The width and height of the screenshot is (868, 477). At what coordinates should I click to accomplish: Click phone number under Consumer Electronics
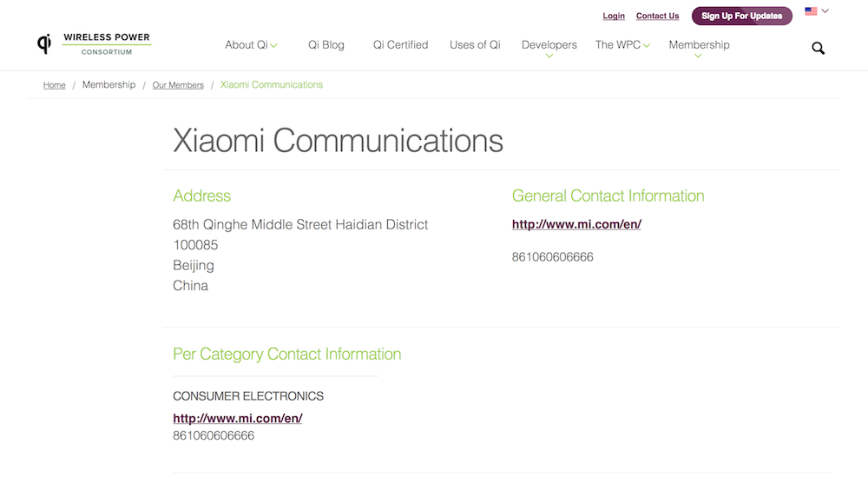pos(214,435)
